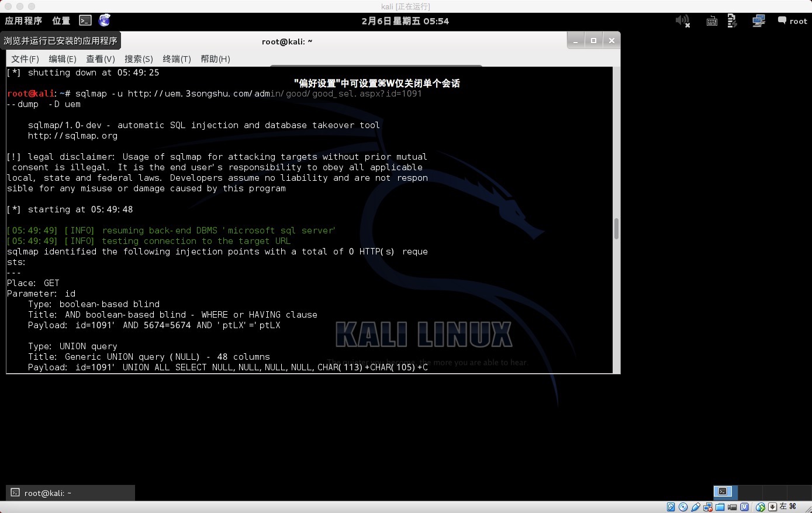Open 查看(V) menu in terminal

(x=101, y=59)
